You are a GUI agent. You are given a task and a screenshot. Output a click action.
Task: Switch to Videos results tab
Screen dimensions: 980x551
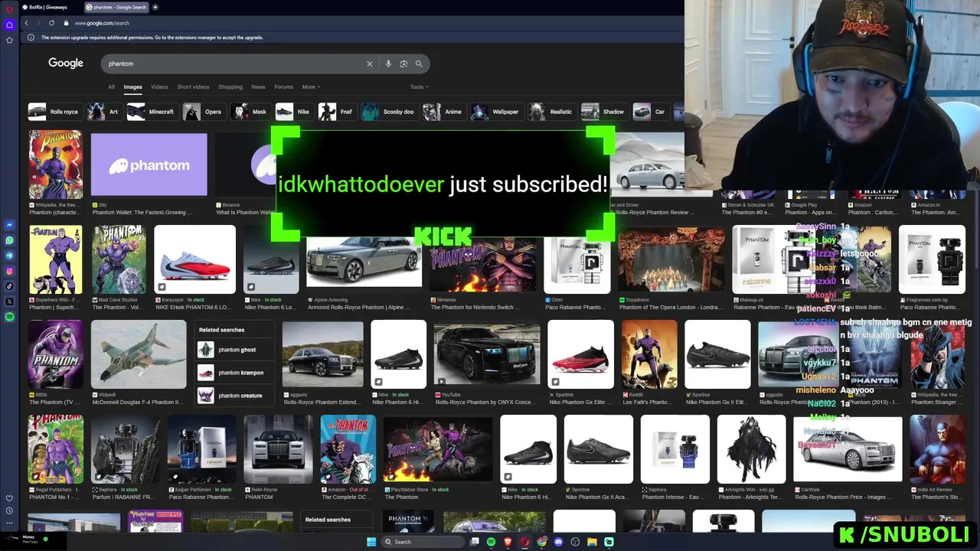tap(159, 86)
